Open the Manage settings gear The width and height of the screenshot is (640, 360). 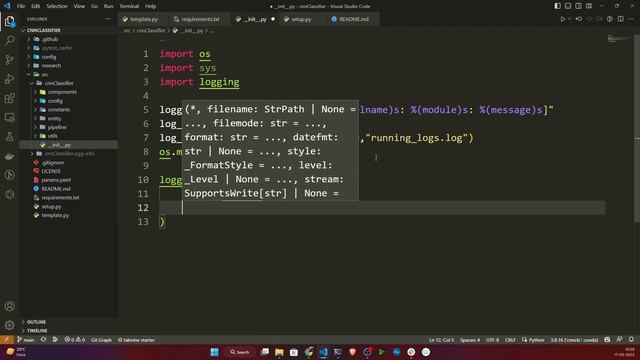tap(9, 325)
